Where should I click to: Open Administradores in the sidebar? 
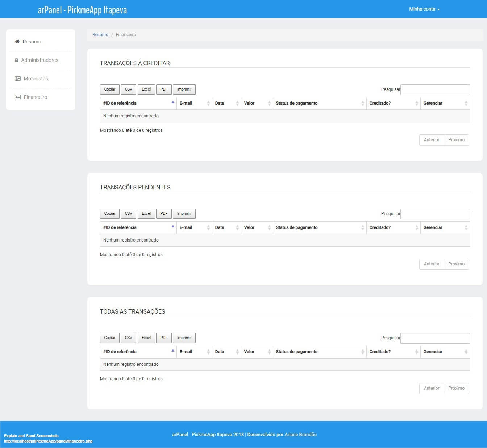[40, 60]
